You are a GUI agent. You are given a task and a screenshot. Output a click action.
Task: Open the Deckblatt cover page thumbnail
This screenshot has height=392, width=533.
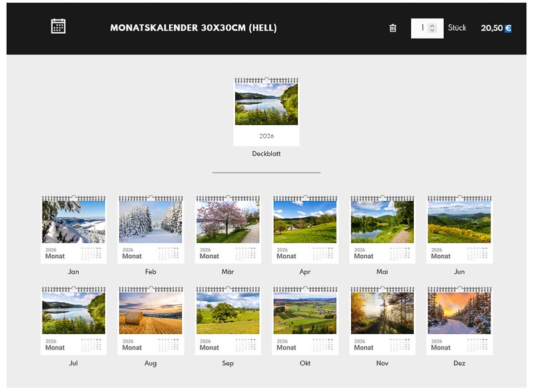[x=266, y=111]
